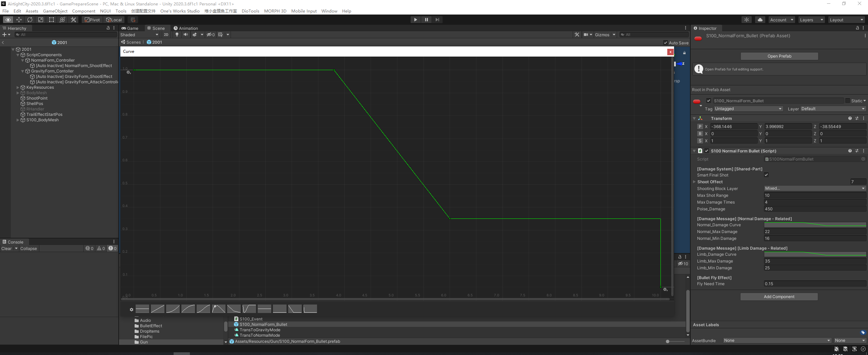868x355 pixels.
Task: Disable the S100 Normal Form Bullet script checkbox
Action: click(707, 151)
